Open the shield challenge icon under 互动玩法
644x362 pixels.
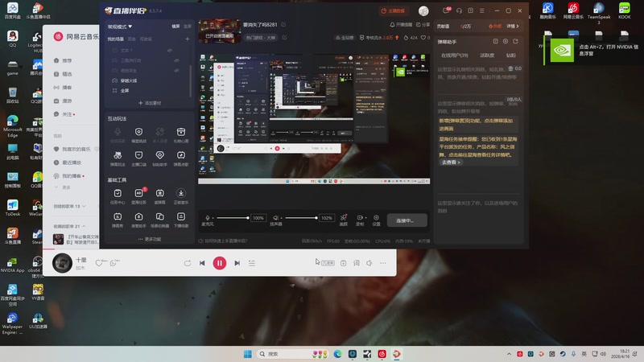tap(138, 132)
